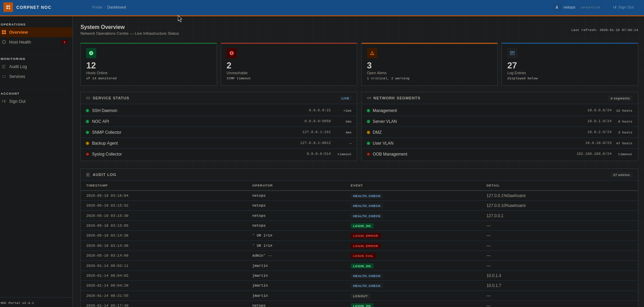Open Host Health in the sidebar
Screen dimensions: 644x307
pos(36,42)
